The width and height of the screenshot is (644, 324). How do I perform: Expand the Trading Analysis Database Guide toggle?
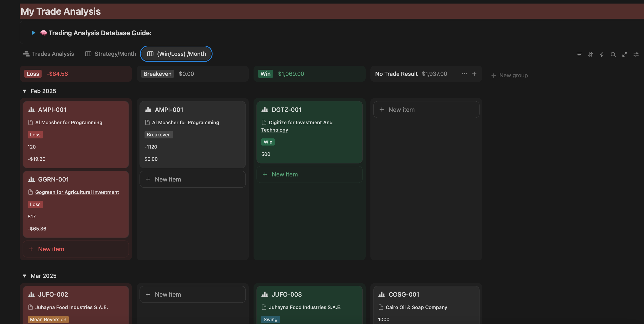click(33, 33)
